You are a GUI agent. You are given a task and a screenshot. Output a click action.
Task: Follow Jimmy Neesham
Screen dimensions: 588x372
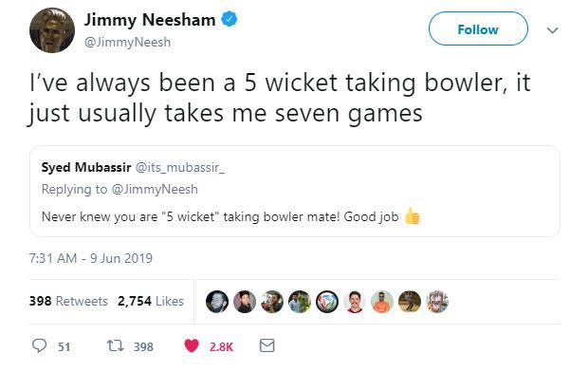point(478,28)
